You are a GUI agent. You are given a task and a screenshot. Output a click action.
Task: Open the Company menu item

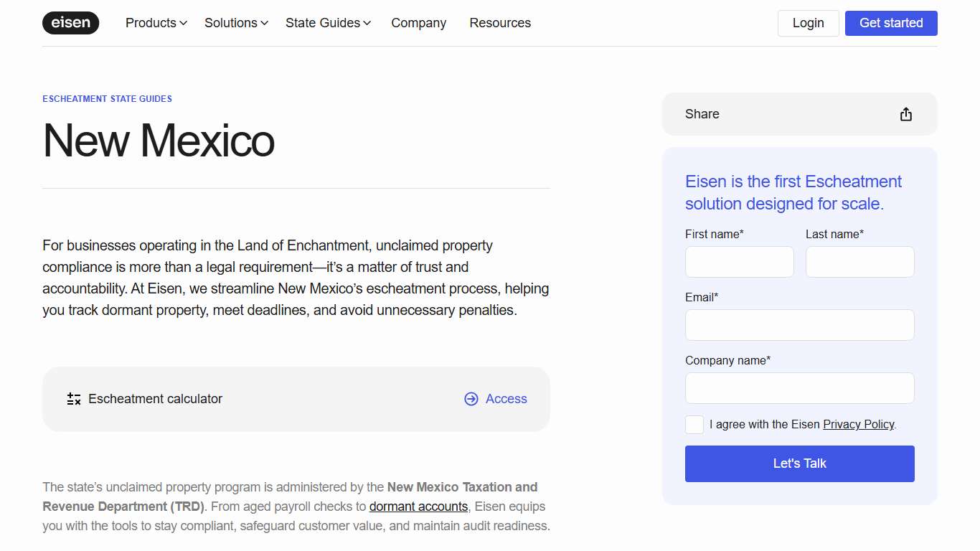click(418, 23)
